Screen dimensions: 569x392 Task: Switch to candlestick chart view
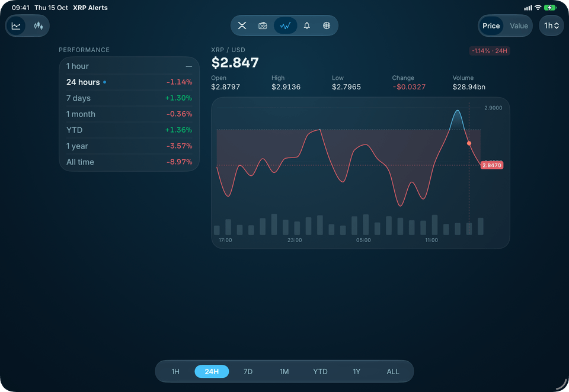pyautogui.click(x=38, y=25)
